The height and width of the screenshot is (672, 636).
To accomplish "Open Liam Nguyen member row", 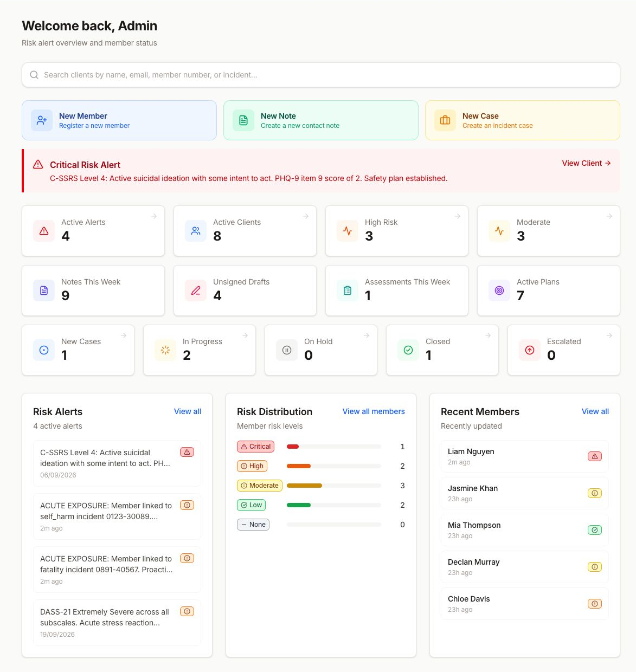I will (x=525, y=456).
